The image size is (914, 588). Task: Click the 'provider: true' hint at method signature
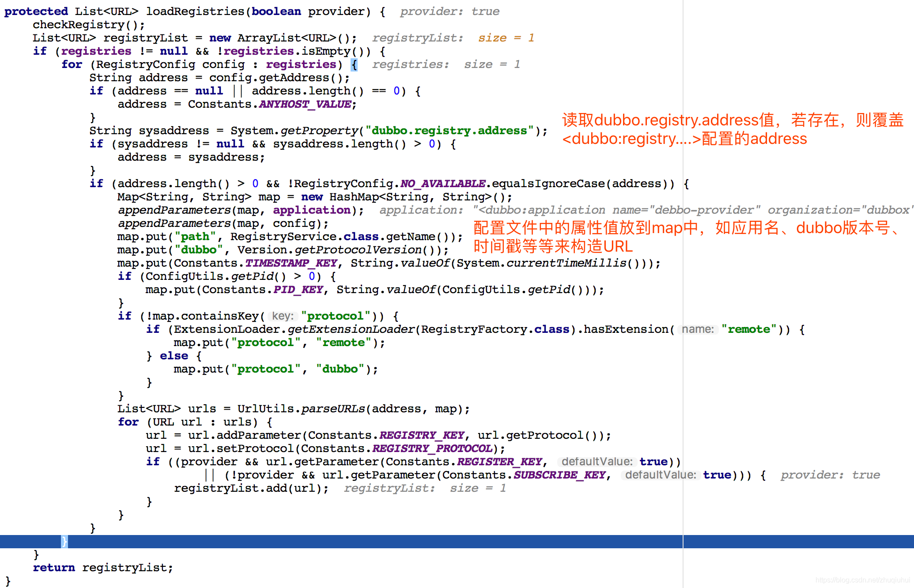[x=450, y=11]
